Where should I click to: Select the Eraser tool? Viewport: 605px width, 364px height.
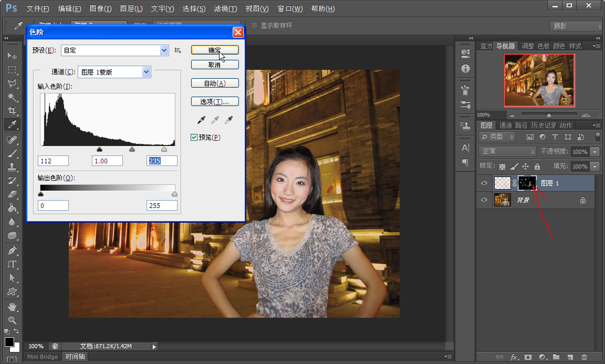pos(12,194)
